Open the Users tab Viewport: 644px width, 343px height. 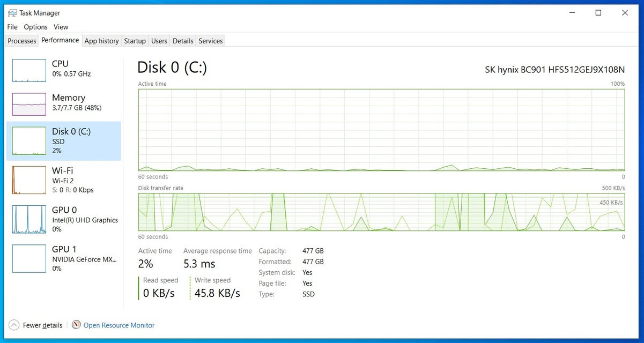pyautogui.click(x=159, y=41)
